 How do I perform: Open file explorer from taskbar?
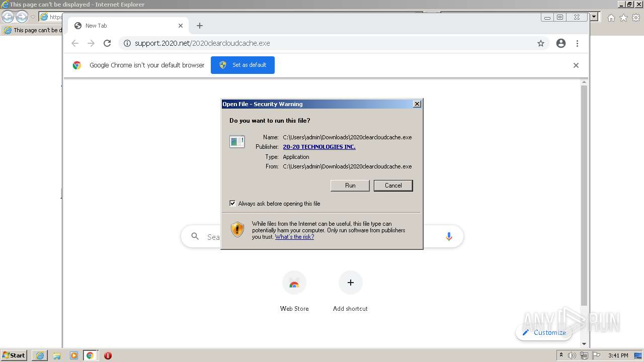[57, 355]
